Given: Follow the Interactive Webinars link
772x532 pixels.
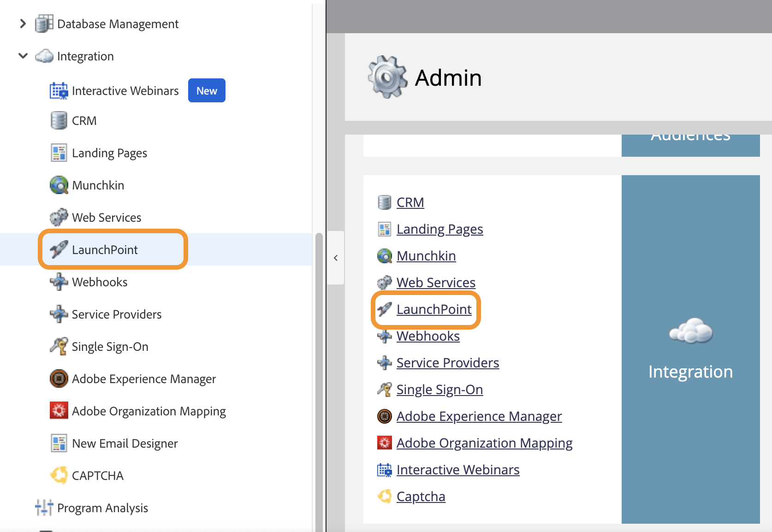Looking at the screenshot, I should (458, 470).
